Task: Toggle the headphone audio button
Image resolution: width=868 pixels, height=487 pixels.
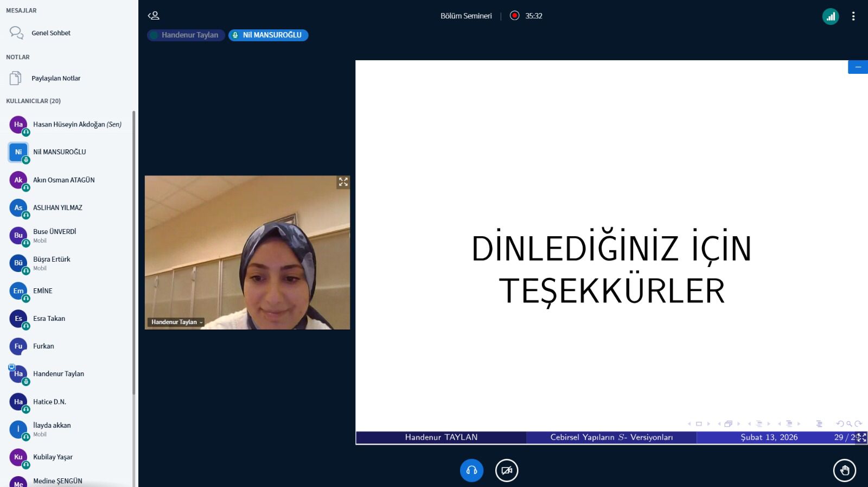Action: pos(471,470)
